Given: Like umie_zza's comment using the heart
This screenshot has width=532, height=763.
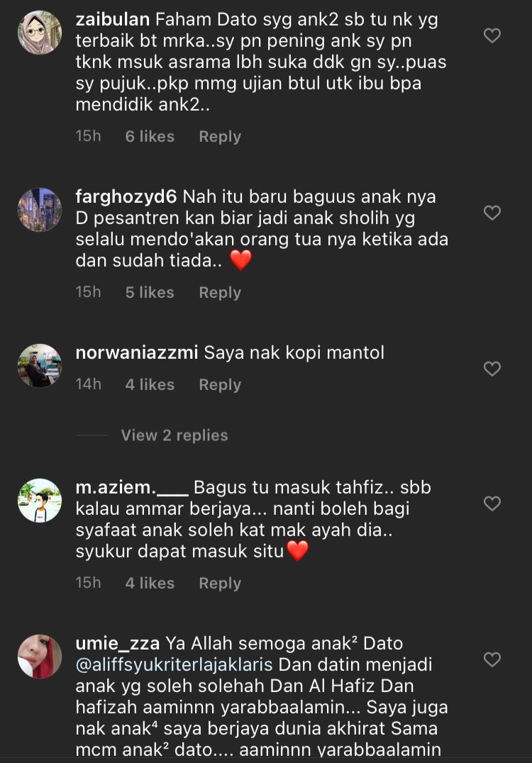Looking at the screenshot, I should coord(492,659).
